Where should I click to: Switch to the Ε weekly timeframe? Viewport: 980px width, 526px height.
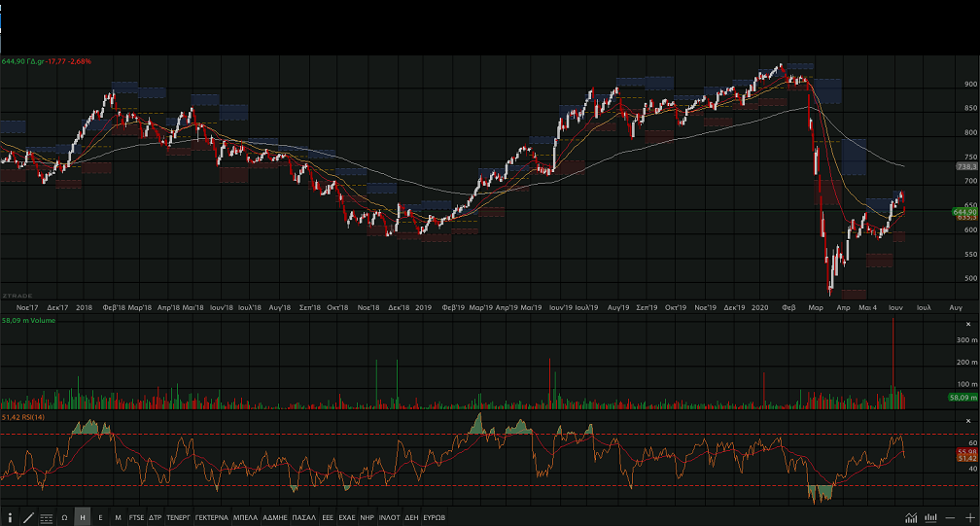(x=100, y=517)
